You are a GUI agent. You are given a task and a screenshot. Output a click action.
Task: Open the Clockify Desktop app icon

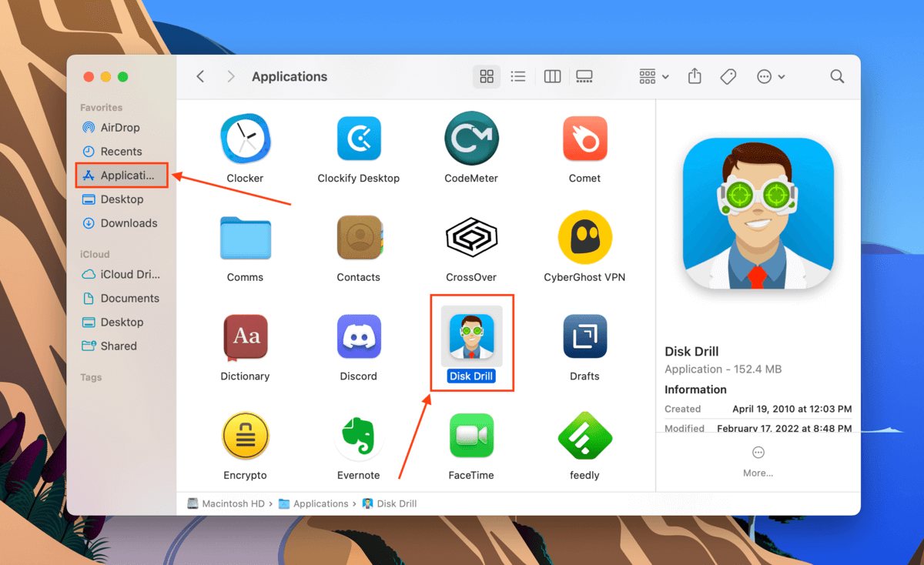358,139
